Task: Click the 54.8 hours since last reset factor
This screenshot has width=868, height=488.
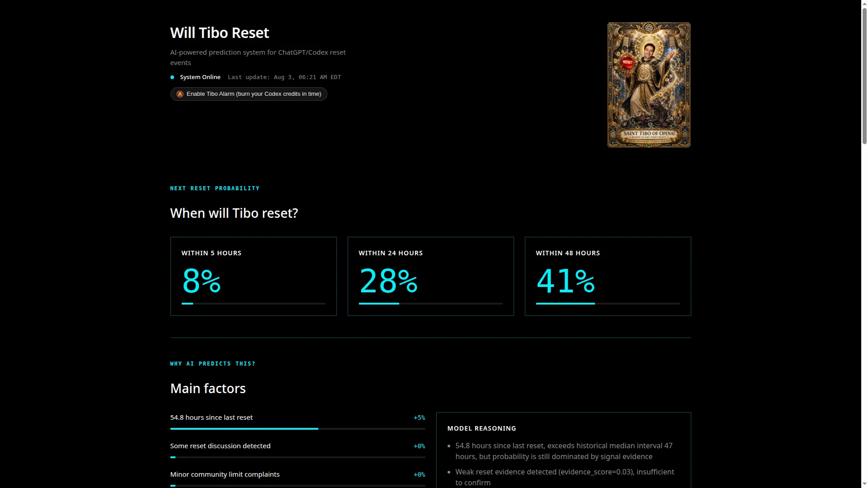Action: point(212,418)
